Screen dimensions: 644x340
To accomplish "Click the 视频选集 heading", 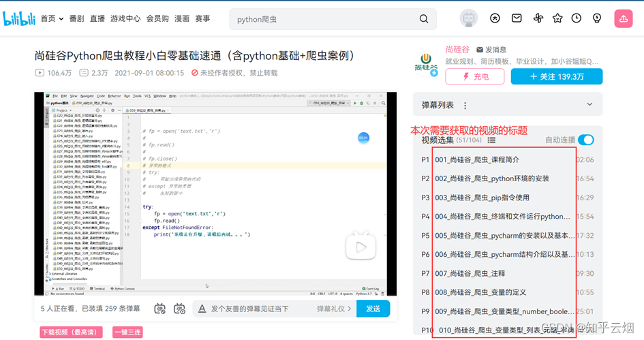I will (x=438, y=140).
